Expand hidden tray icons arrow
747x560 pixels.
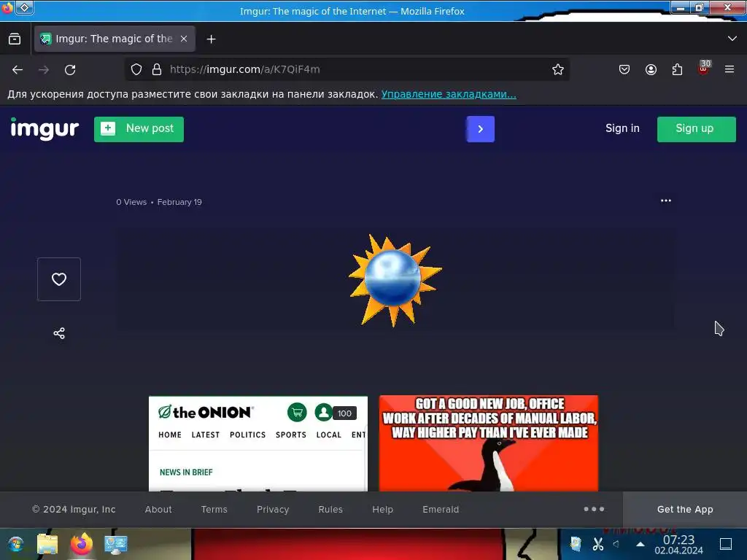point(640,544)
